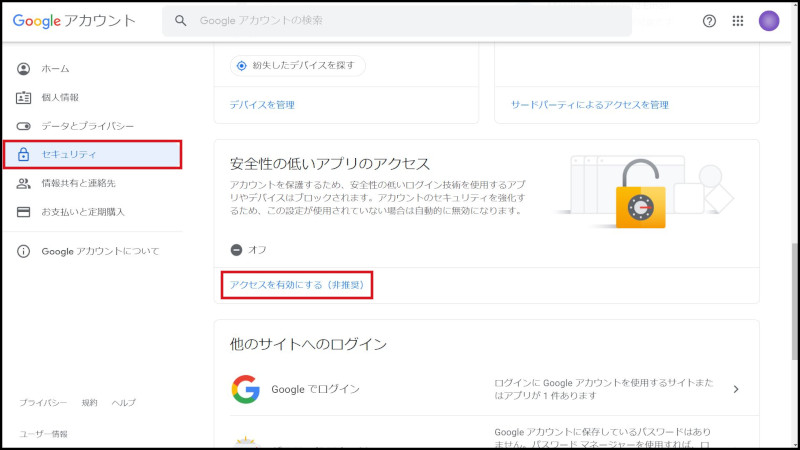Click the 情報共有と連絡先 people icon

click(24, 183)
